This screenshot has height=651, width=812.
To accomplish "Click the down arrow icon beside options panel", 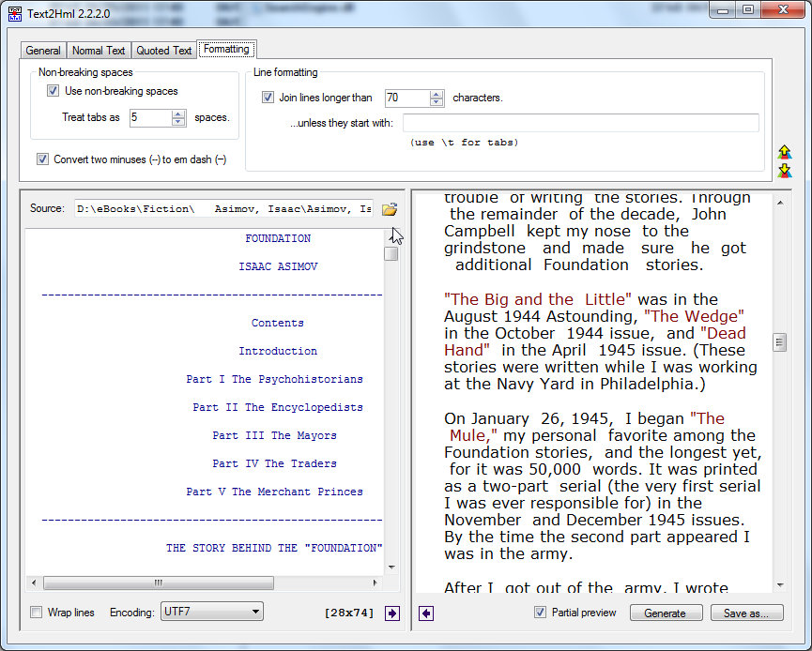I will (x=785, y=171).
